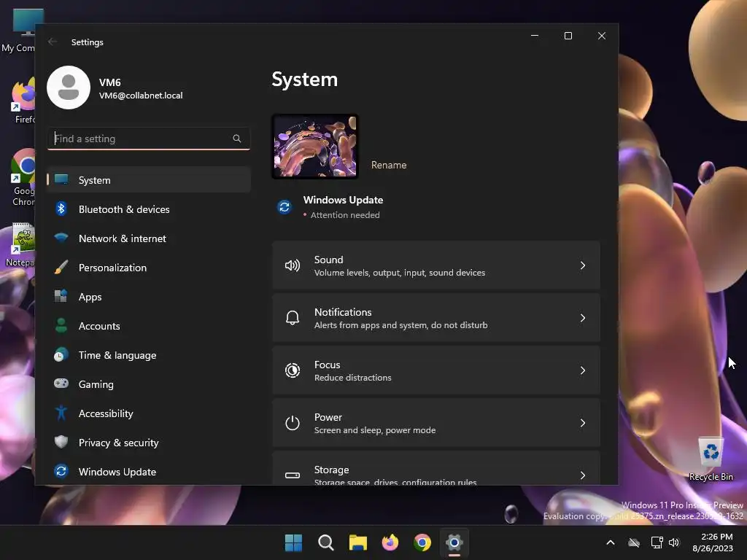Go to Accounts settings
Viewport: 747px width, 560px height.
149,326
